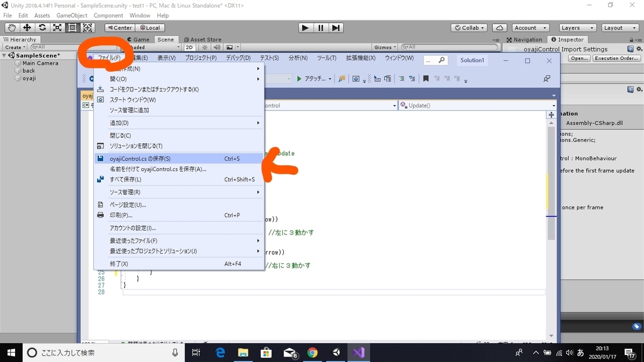The image size is (644, 362).
Task: Select Unity's combined Transform tool
Action: 87,27
